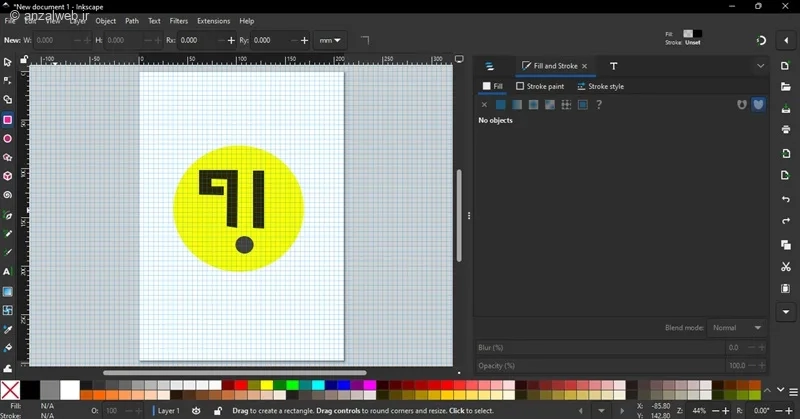The height and width of the screenshot is (419, 800).
Task: Click the no-color X swatch
Action: coord(10,390)
